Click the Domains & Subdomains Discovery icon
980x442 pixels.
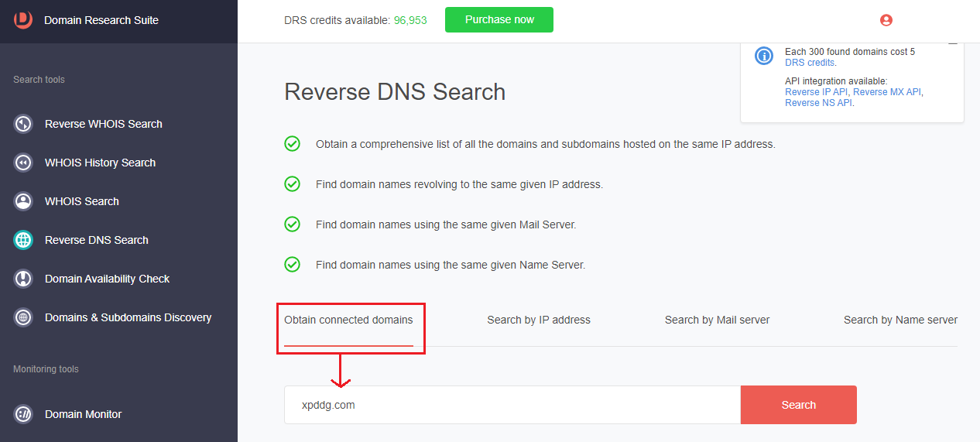coord(23,317)
